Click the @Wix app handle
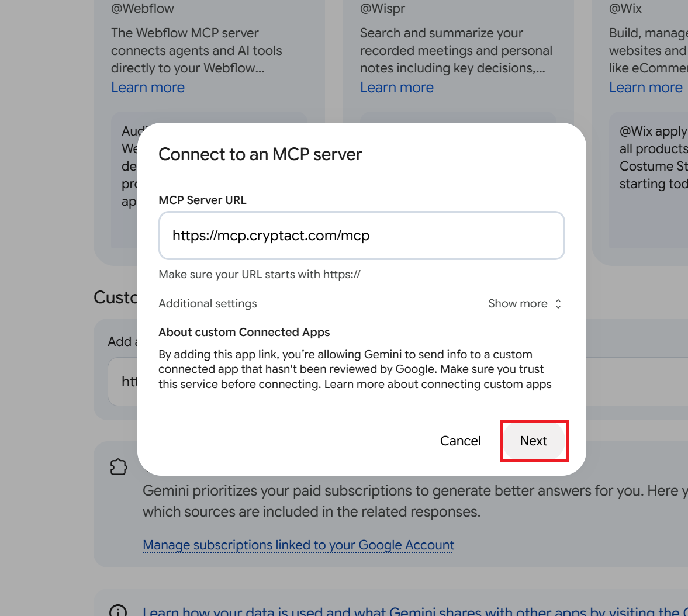Viewport: 688px width, 616px height. click(x=625, y=8)
